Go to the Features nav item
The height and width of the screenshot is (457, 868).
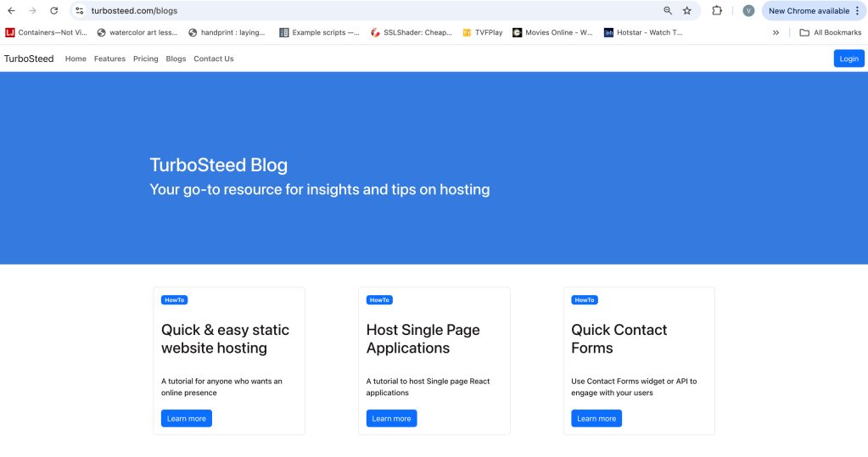(109, 59)
